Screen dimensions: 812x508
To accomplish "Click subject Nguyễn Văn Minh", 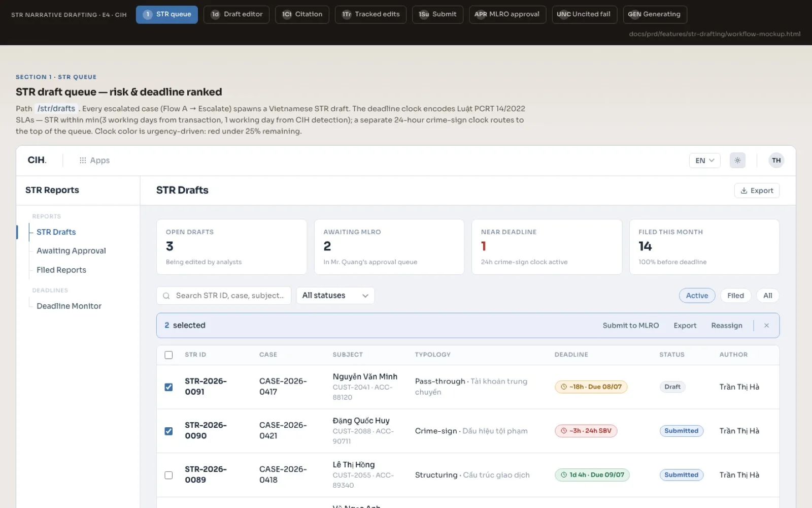I will click(365, 377).
